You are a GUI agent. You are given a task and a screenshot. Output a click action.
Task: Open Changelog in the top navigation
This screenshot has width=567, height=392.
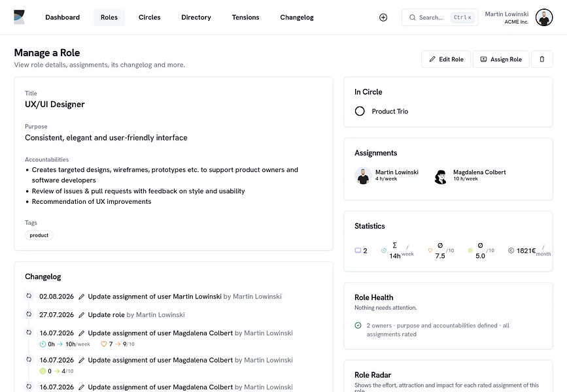click(x=297, y=18)
